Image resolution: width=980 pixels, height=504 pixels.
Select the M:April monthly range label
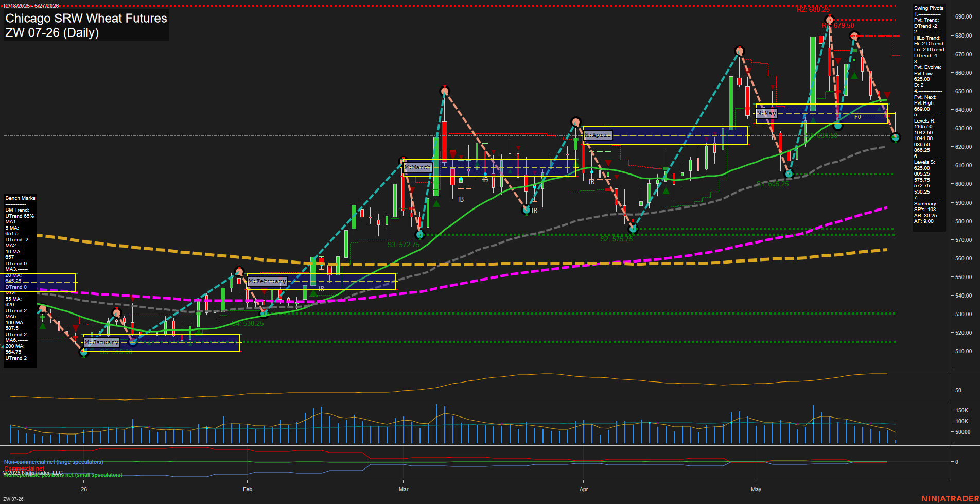(598, 135)
